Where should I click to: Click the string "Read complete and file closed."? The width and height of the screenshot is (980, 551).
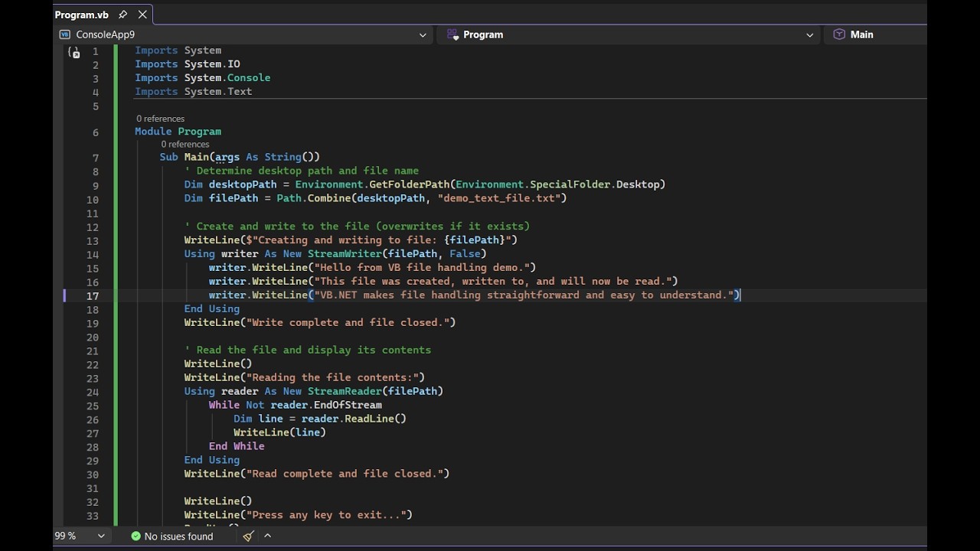point(345,474)
